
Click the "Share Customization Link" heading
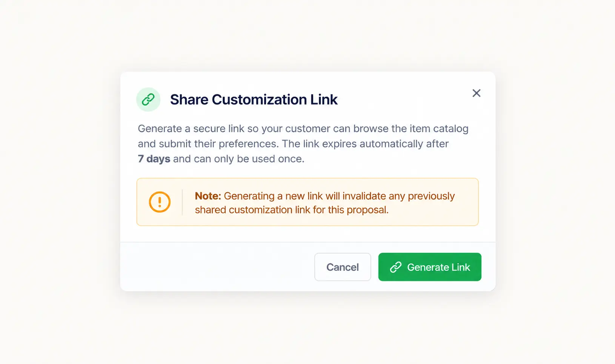[x=254, y=100]
